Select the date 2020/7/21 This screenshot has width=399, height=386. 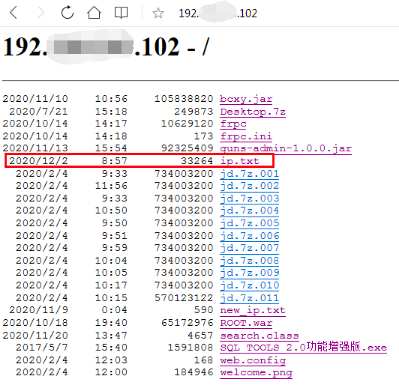39,112
